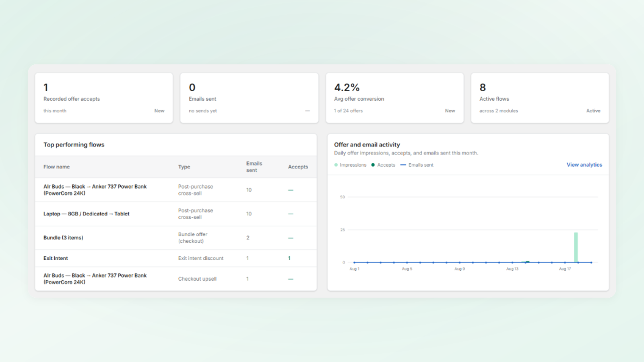Screen dimensions: 644x362
Task: Click the Impressions legend dot
Action: pos(336,165)
